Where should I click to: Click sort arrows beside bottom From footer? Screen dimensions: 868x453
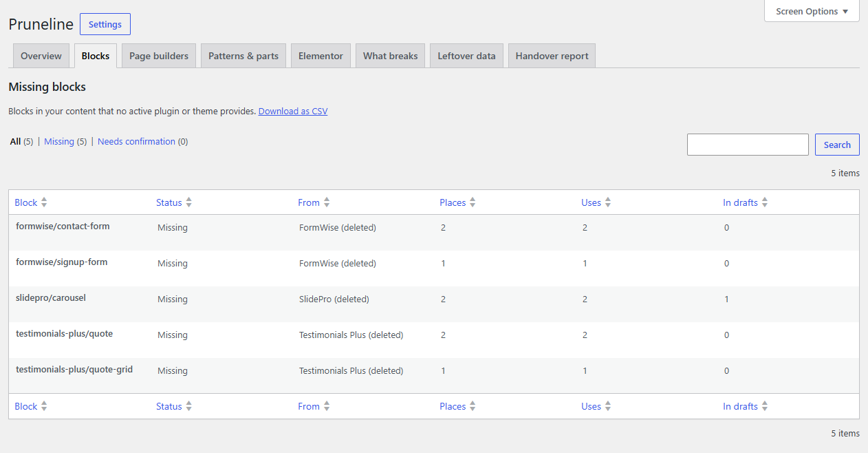(x=327, y=406)
